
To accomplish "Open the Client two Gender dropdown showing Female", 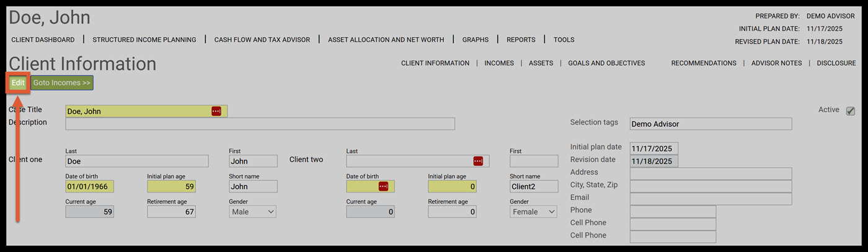I will pyautogui.click(x=534, y=212).
